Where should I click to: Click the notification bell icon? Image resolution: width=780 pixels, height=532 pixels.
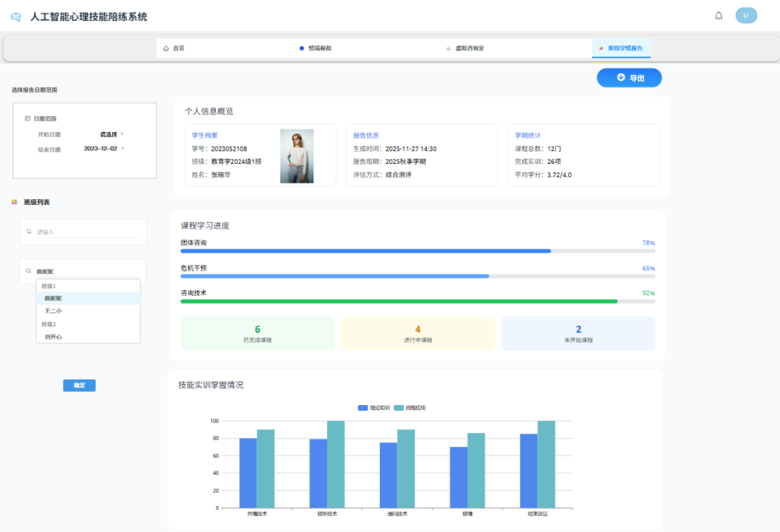pos(719,14)
